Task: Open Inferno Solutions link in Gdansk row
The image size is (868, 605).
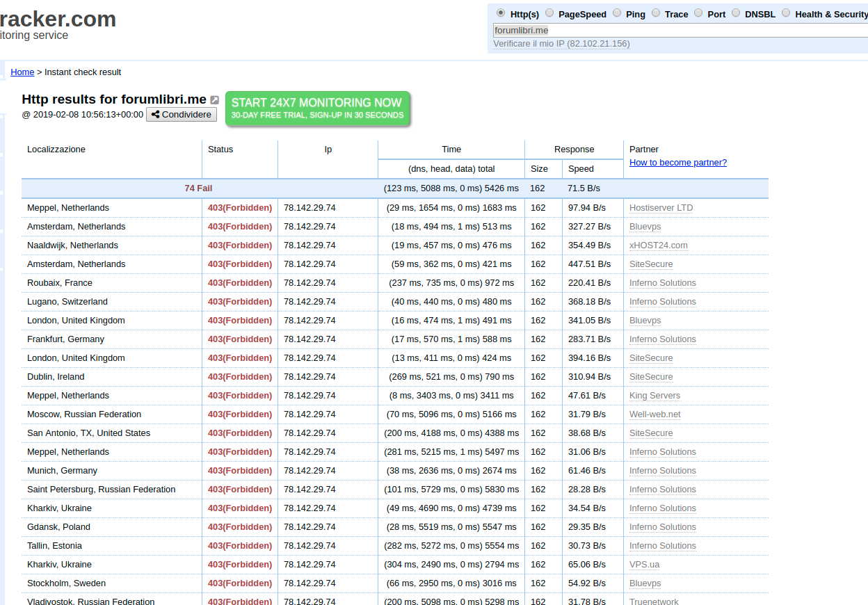Action: tap(663, 527)
